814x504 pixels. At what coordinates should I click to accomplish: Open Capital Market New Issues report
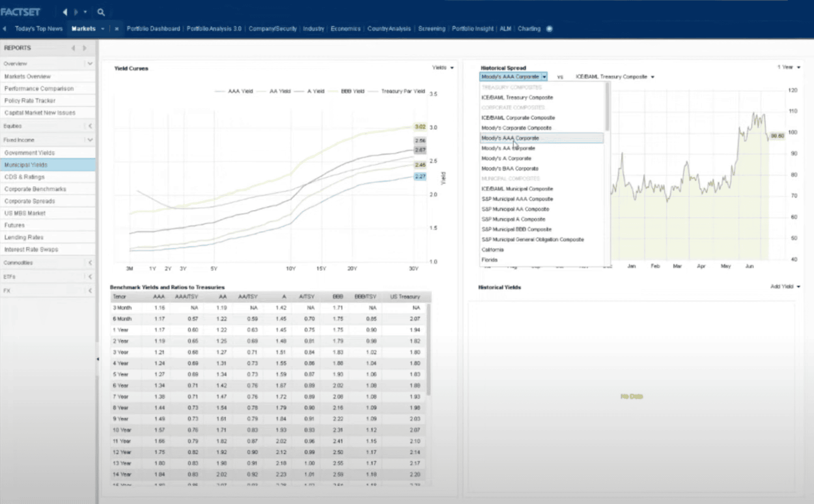pos(48,113)
